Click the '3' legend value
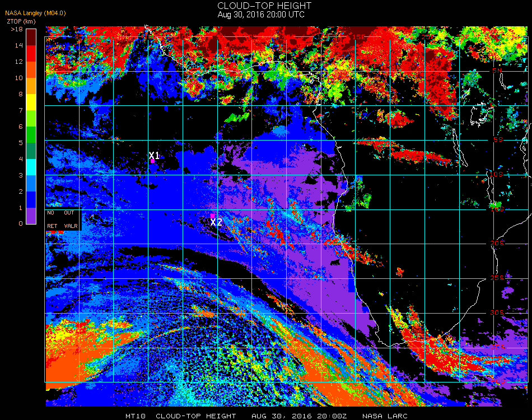The width and height of the screenshot is (532, 420). click(21, 175)
